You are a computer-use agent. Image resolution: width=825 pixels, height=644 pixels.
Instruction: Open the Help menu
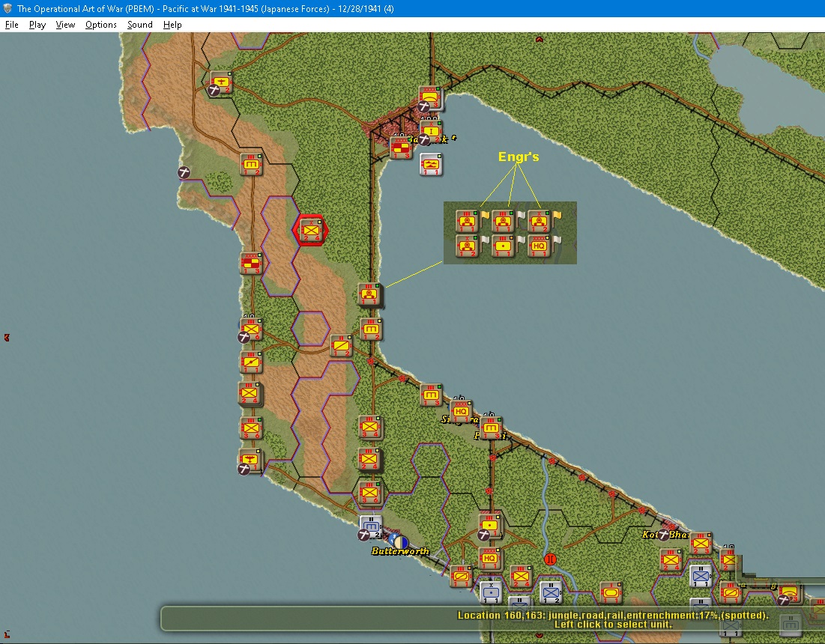[172, 25]
